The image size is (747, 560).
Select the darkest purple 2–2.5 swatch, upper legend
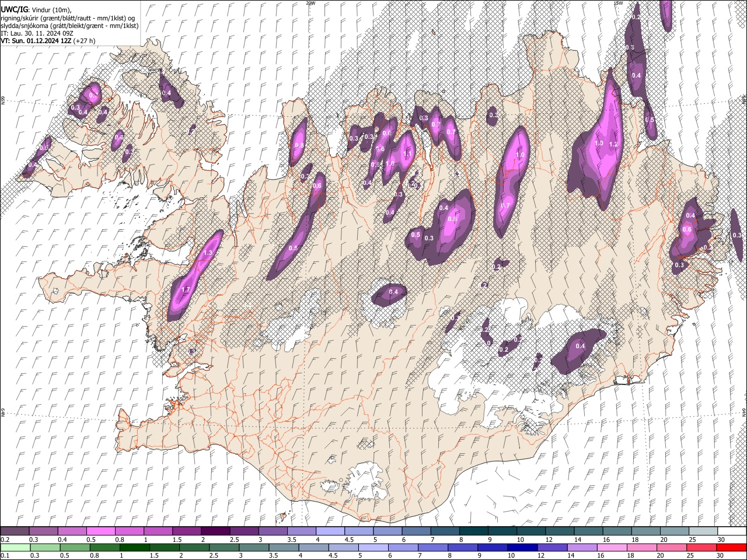pyautogui.click(x=215, y=531)
